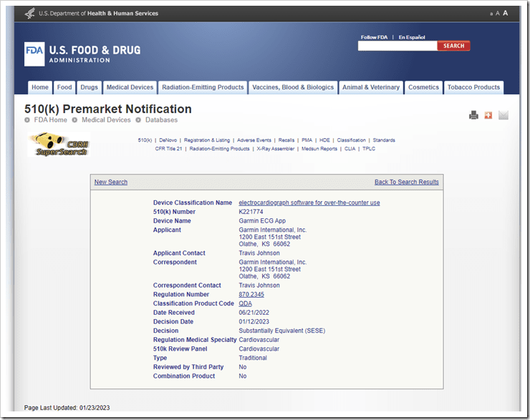Click device name Garmin ECG App
This screenshot has width=530, height=420.
pos(262,221)
